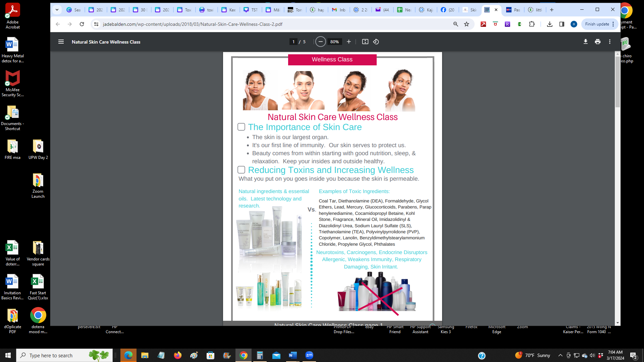Viewport: 644px width, 362px height.
Task: Toggle Chrome side panel icon
Action: (561, 24)
